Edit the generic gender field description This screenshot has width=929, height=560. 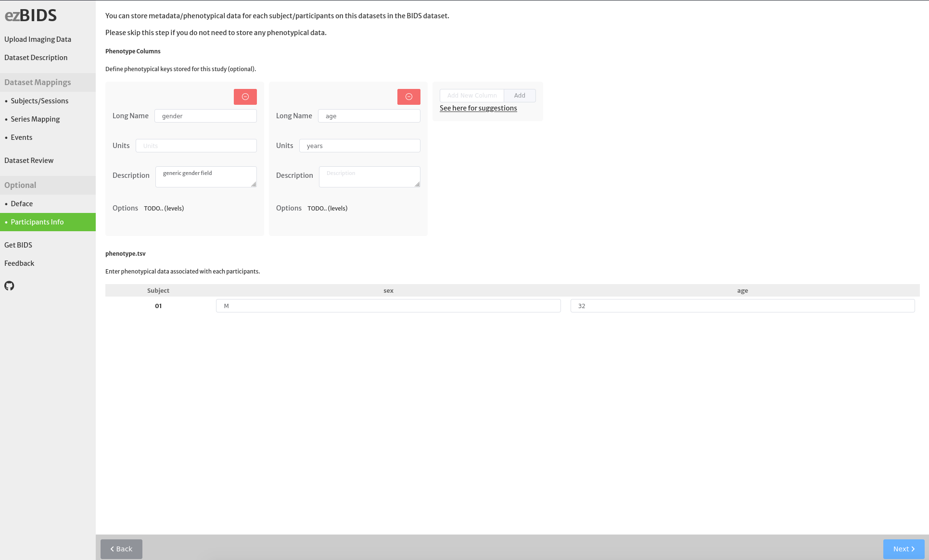(206, 177)
